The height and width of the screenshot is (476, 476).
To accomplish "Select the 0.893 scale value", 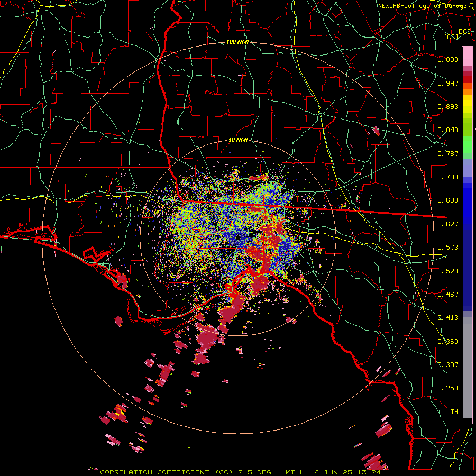I will tap(448, 106).
